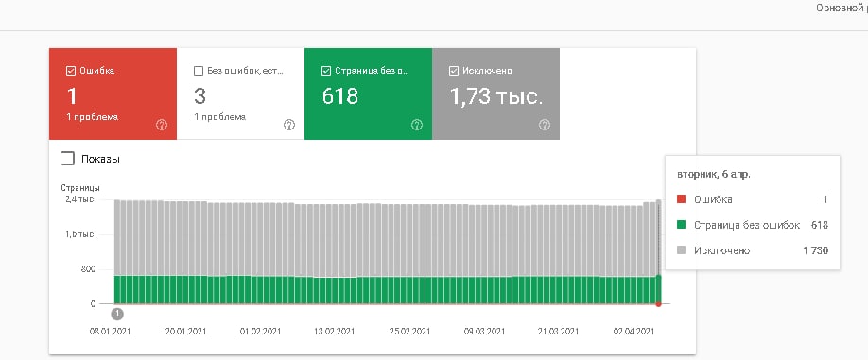
Task: Click the green Страница без ошибок legend swatch
Action: [x=682, y=225]
